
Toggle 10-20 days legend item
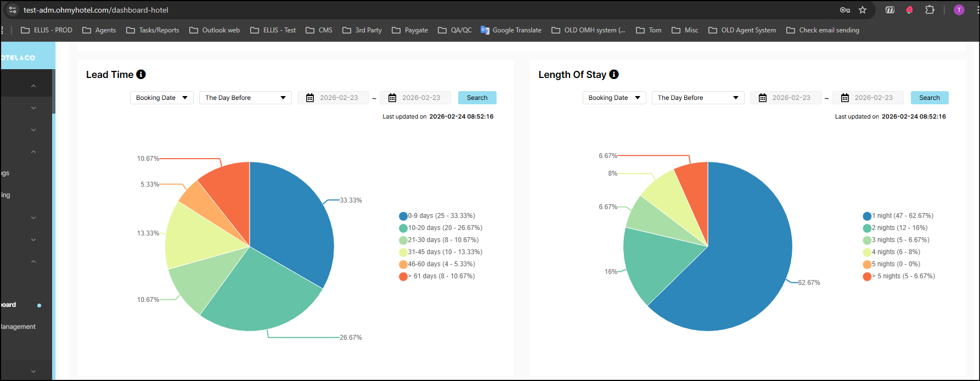(441, 228)
